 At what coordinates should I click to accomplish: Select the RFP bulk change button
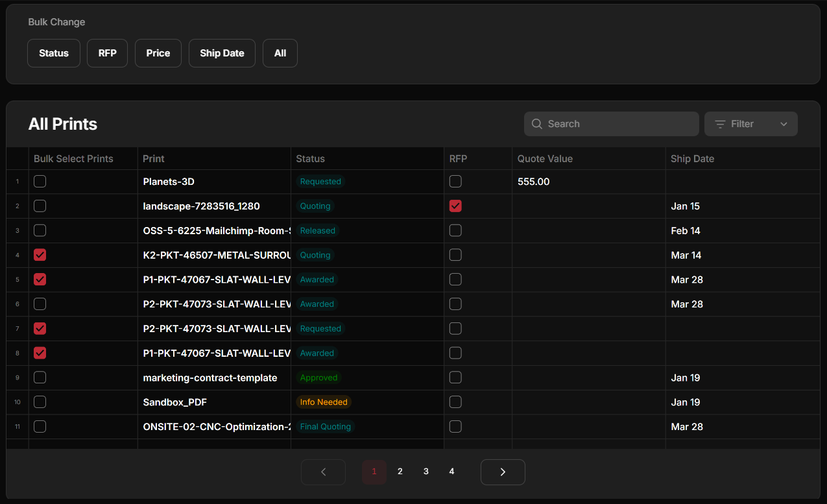pyautogui.click(x=107, y=53)
